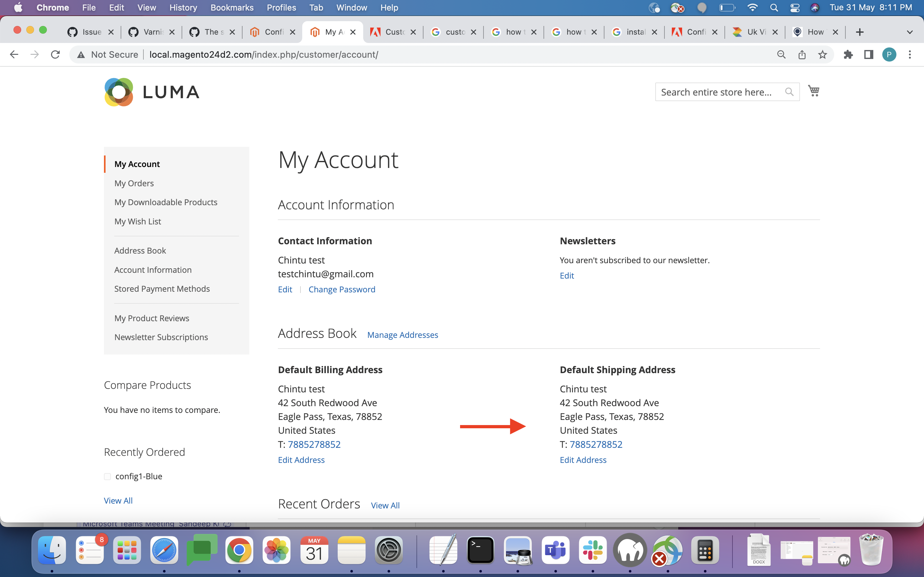Open the Bookmarks menu
This screenshot has height=577, width=924.
pos(232,8)
